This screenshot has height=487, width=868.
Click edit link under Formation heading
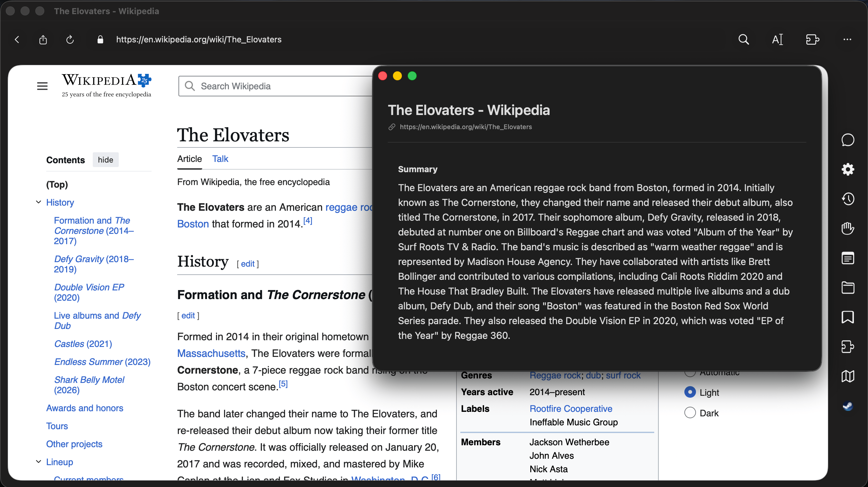[188, 315]
